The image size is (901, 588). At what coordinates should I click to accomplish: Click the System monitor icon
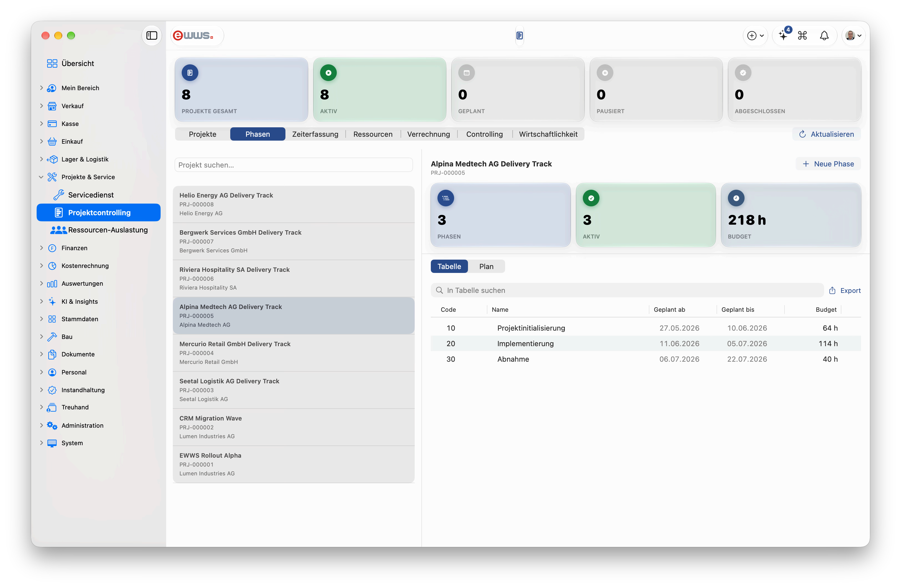[52, 443]
